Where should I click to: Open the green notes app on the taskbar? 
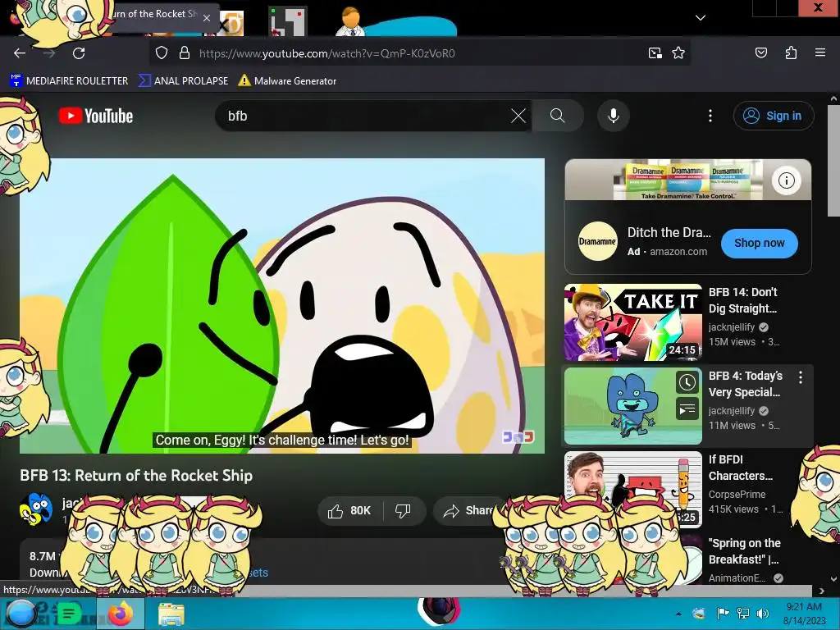click(68, 614)
